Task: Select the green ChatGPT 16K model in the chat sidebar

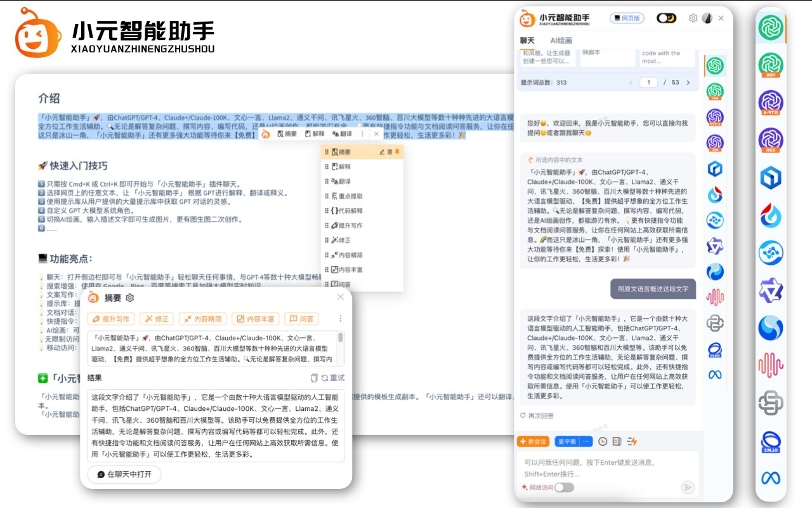Action: [x=716, y=91]
